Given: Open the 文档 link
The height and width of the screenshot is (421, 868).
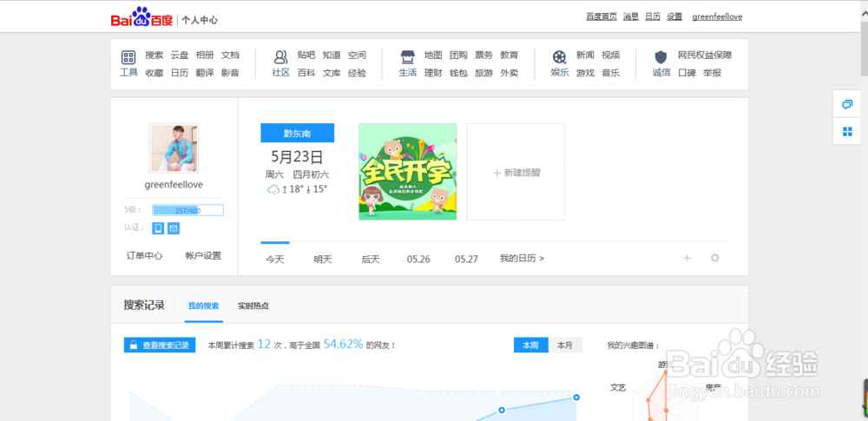Looking at the screenshot, I should 230,55.
